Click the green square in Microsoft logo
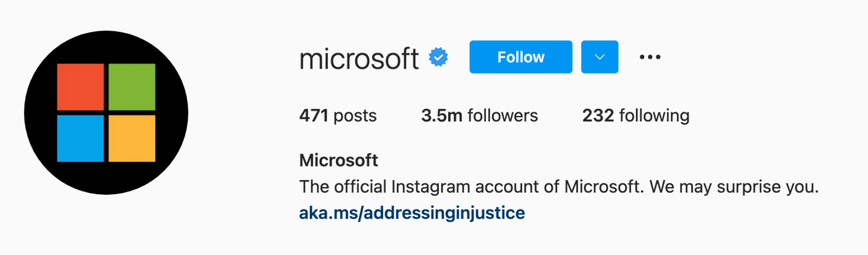868x255 pixels. (x=131, y=87)
